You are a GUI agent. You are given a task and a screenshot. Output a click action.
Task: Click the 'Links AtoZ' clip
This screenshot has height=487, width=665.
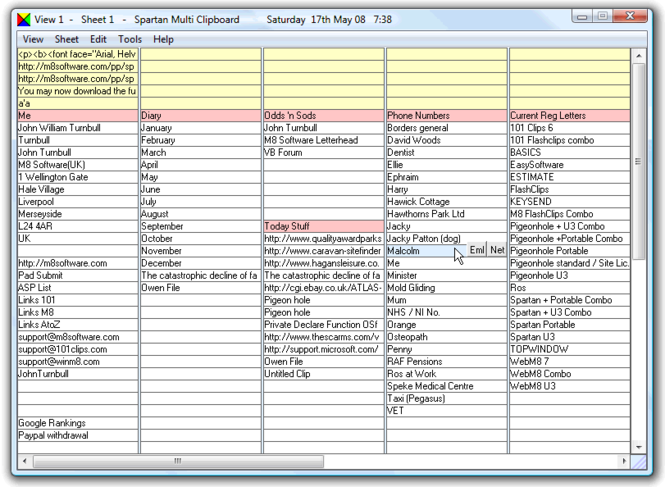pyautogui.click(x=78, y=325)
